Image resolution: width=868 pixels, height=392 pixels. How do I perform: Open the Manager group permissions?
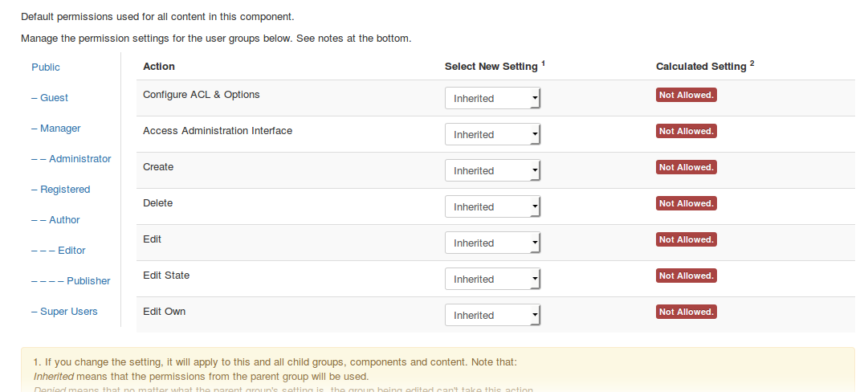(x=55, y=129)
